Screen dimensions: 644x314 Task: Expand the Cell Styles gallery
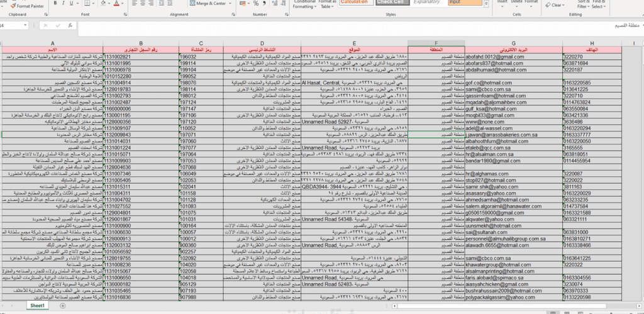click(x=486, y=5)
